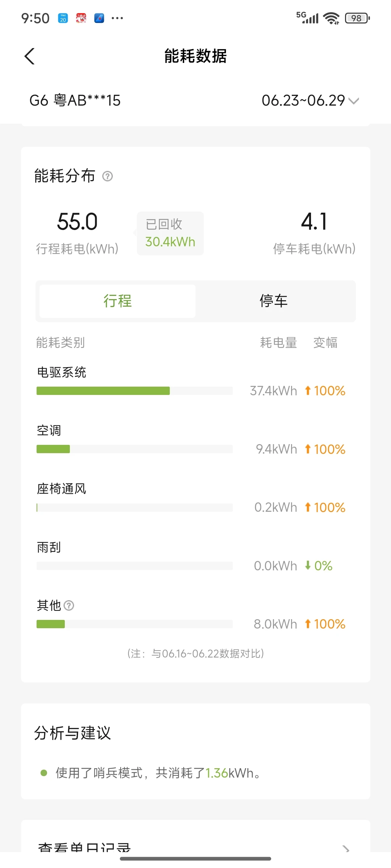Tap the Wi-Fi status icon
Viewport: 391px width, 868px height.
tap(331, 18)
